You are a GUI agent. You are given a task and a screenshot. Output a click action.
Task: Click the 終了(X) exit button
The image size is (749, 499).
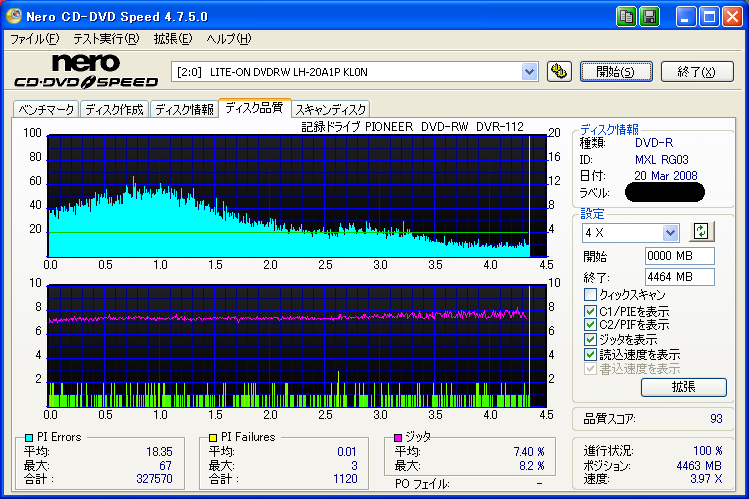click(697, 72)
